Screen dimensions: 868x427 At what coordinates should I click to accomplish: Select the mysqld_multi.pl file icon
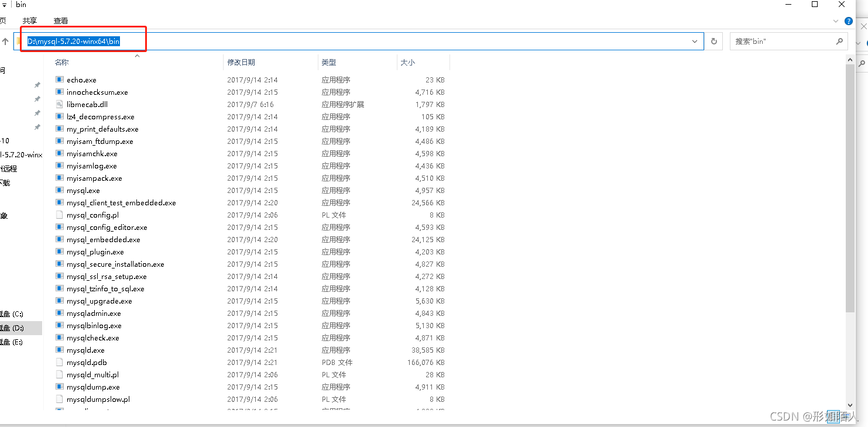pyautogui.click(x=59, y=374)
